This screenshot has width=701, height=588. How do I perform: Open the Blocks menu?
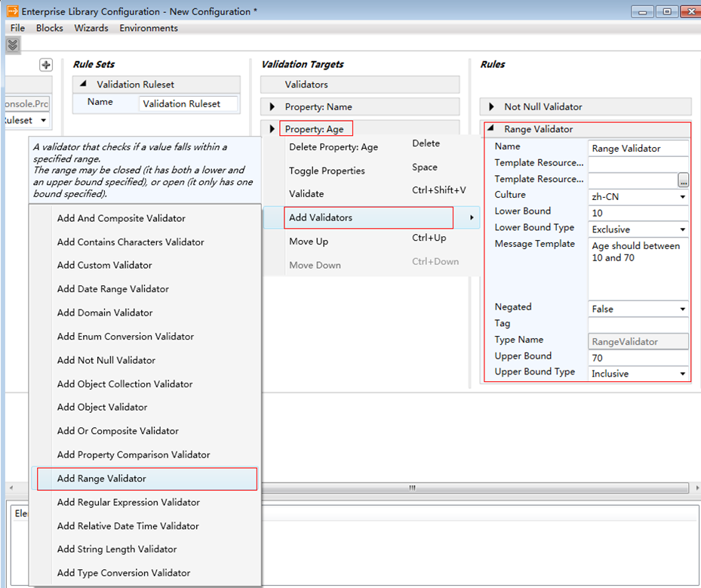click(x=50, y=28)
